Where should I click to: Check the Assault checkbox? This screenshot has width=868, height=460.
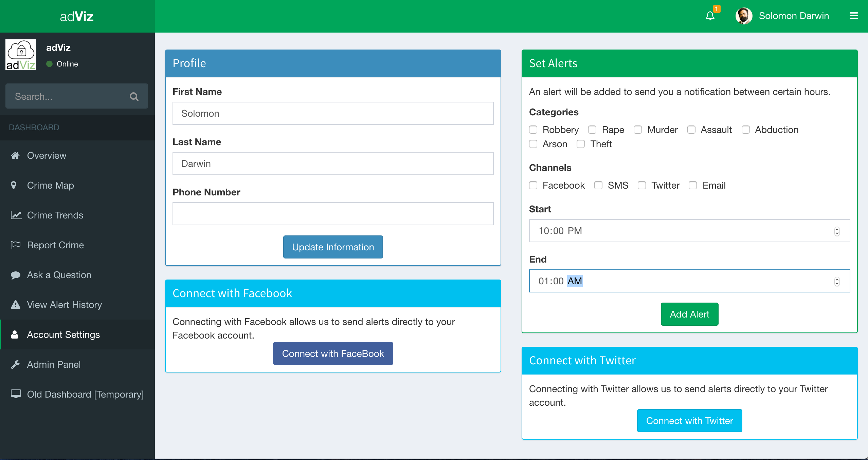point(691,130)
